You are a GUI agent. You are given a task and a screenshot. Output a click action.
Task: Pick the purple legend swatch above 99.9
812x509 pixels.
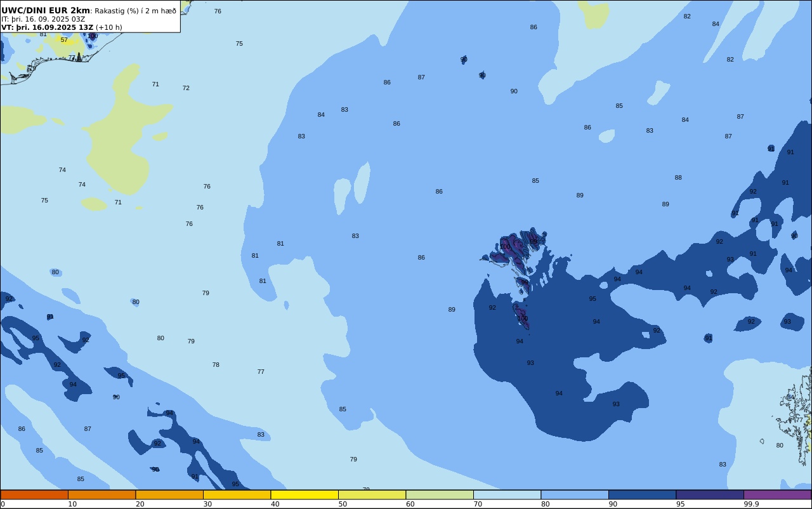(777, 494)
